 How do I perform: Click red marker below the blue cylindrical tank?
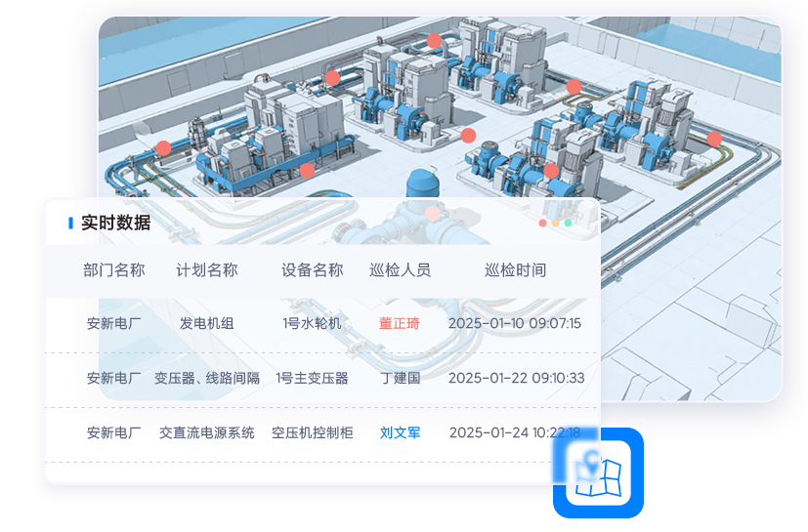tap(433, 213)
